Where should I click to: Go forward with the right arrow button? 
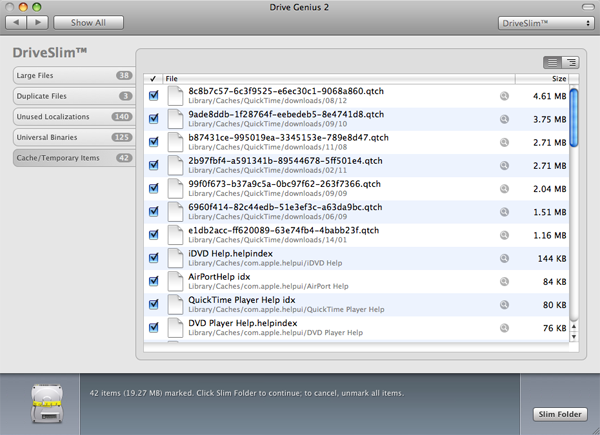38,23
